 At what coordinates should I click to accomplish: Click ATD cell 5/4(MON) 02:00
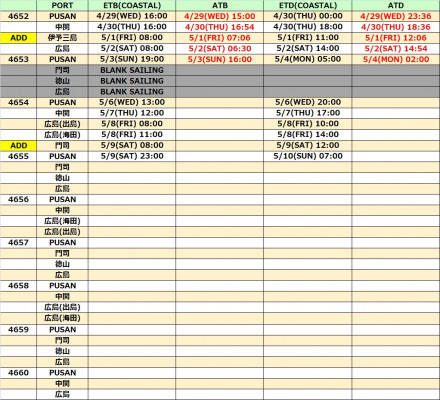tap(396, 59)
